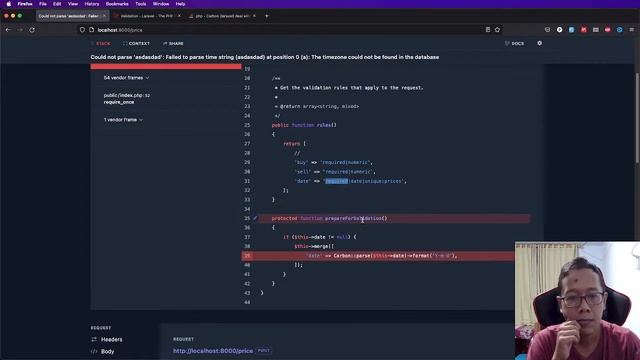The image size is (640, 360).
Task: Open the Firefox hamburger application menu
Action: pyautogui.click(x=632, y=29)
